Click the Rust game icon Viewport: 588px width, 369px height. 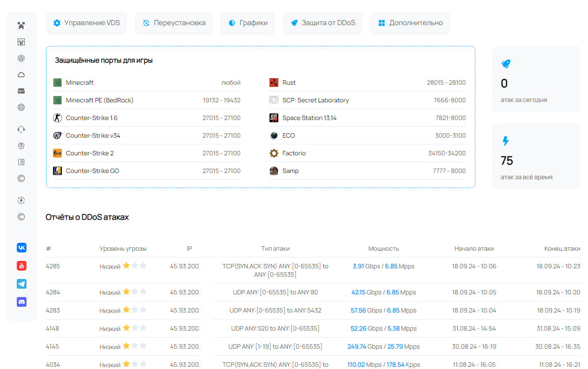(274, 83)
